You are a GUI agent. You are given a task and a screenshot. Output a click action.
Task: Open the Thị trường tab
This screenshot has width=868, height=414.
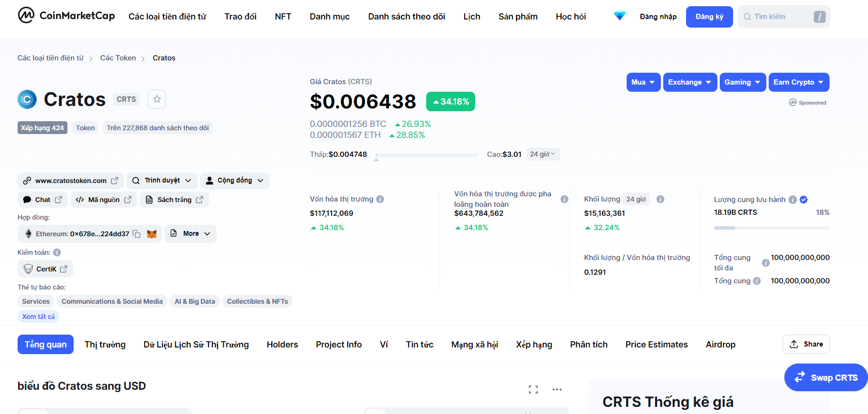coord(105,345)
